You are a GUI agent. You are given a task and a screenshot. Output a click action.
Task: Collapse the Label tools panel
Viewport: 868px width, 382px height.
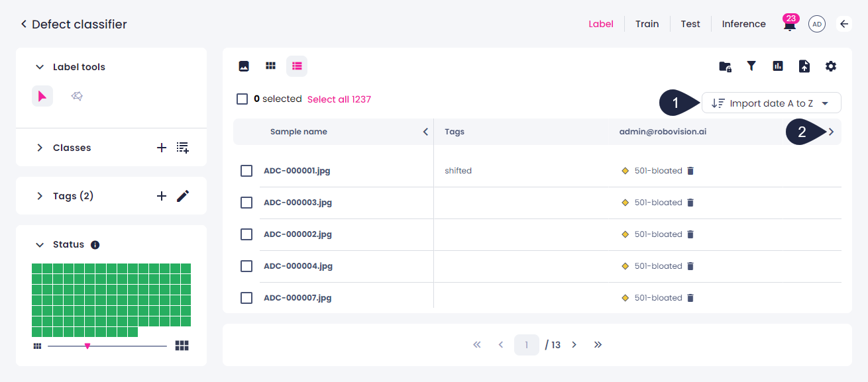[40, 68]
